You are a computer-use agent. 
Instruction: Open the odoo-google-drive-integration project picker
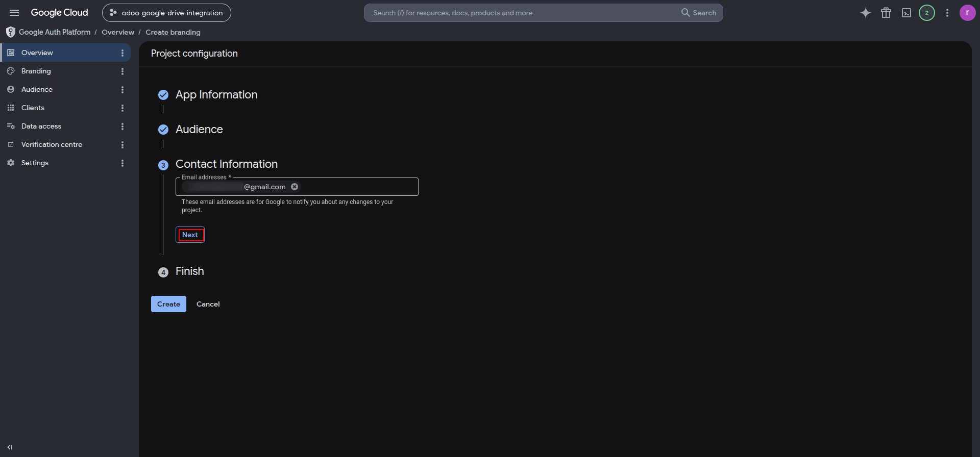166,13
